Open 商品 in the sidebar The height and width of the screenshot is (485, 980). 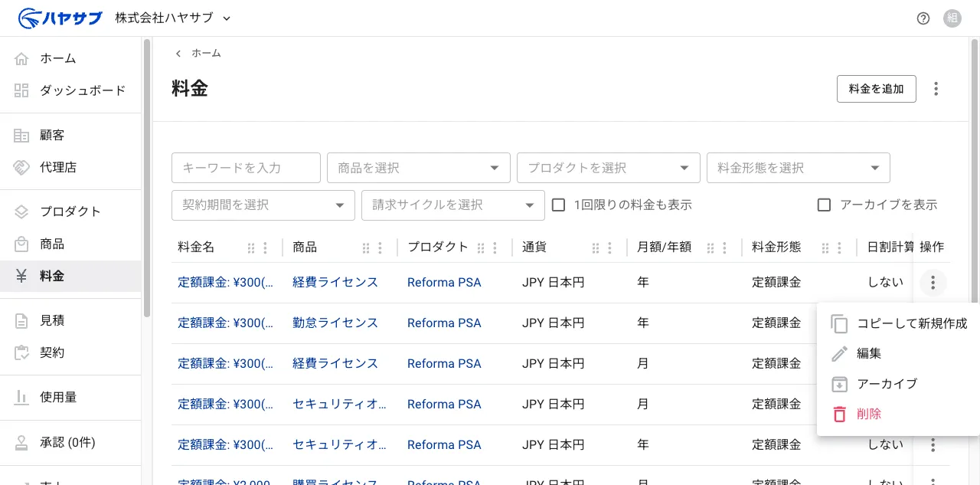point(70,244)
